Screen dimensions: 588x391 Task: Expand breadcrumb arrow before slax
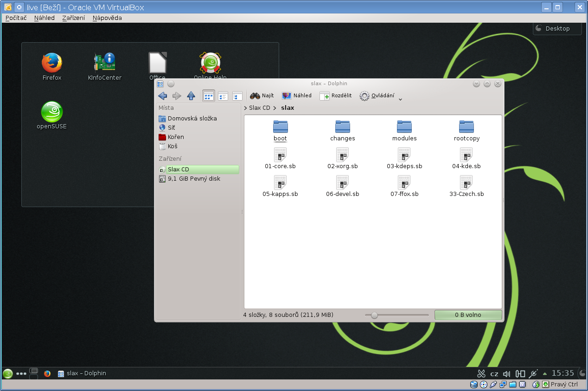point(275,108)
